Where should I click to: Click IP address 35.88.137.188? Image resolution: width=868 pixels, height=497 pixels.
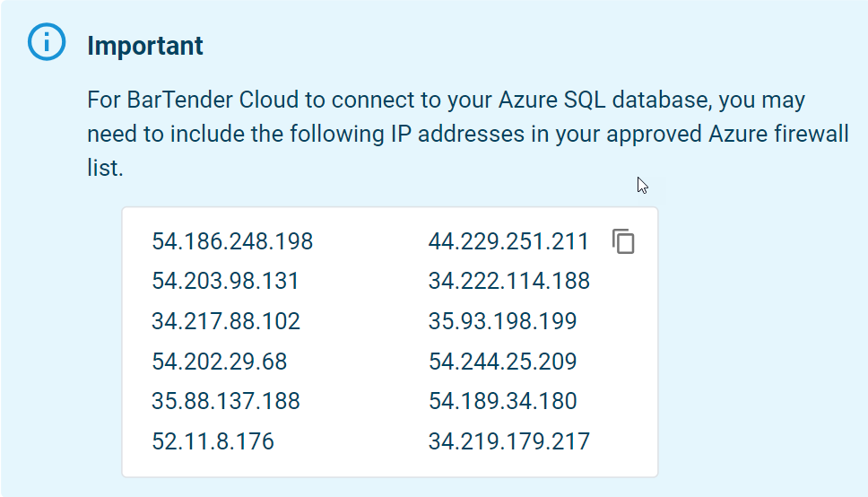[226, 401]
